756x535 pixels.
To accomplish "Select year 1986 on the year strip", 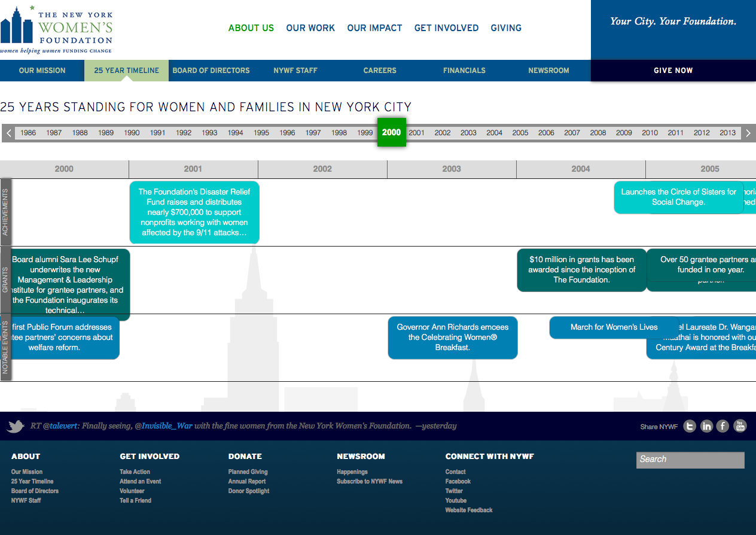I will coord(28,133).
